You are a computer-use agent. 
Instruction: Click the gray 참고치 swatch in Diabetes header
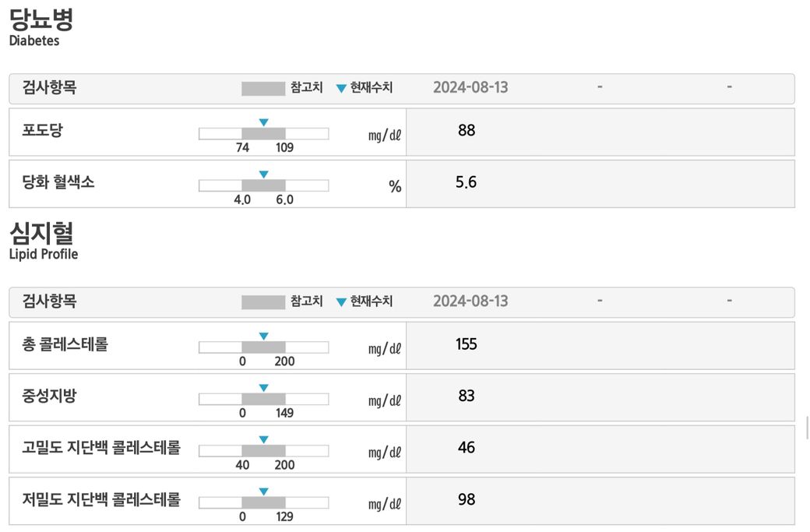click(x=263, y=89)
